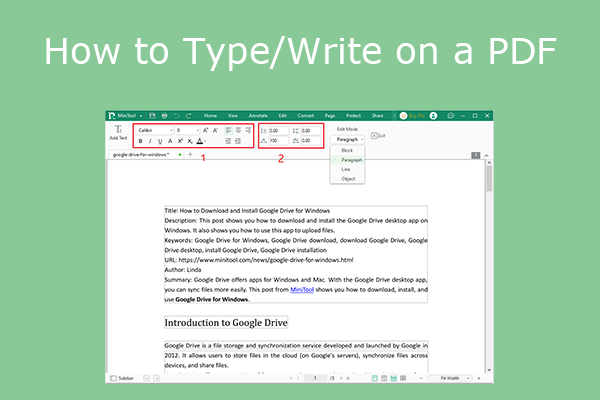The height and width of the screenshot is (400, 600).
Task: Apply Bold formatting
Action: 140,141
